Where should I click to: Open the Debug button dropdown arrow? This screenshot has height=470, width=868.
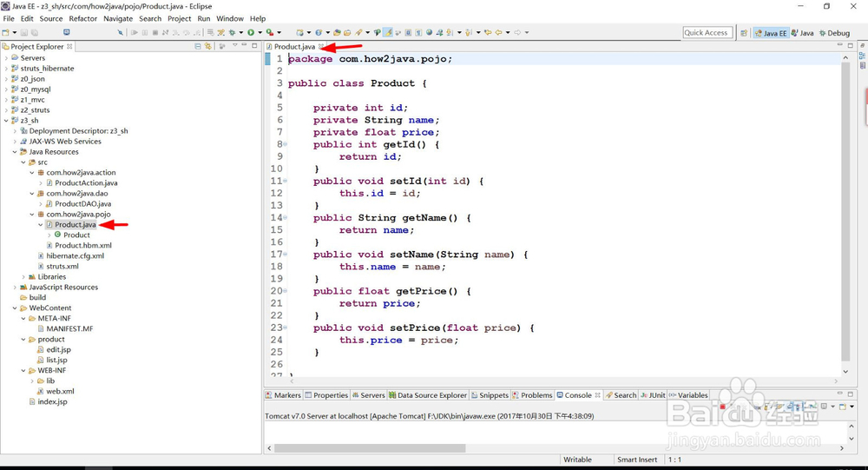[241, 33]
